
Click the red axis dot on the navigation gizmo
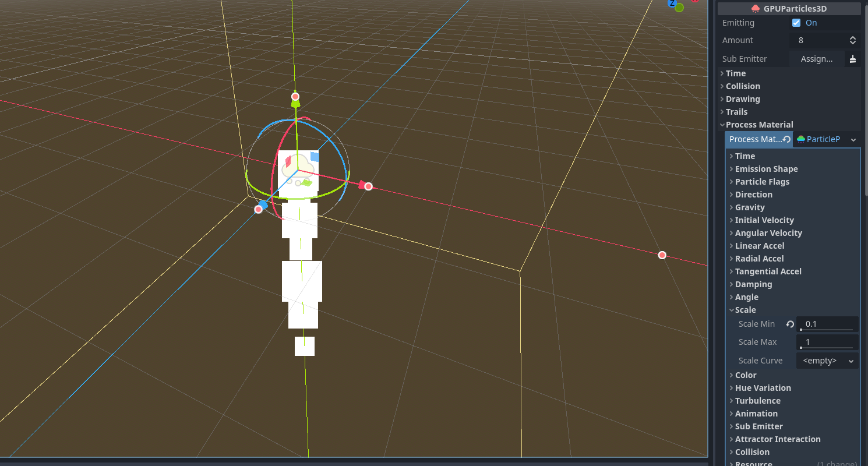(694, 2)
